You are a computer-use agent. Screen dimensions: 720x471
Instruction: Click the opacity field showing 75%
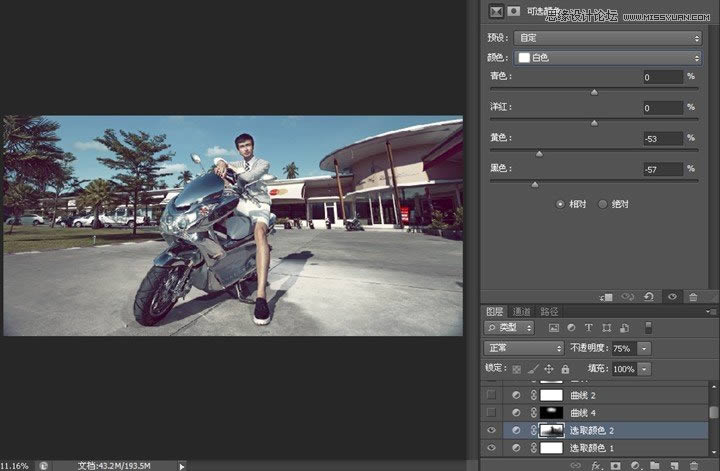(624, 349)
